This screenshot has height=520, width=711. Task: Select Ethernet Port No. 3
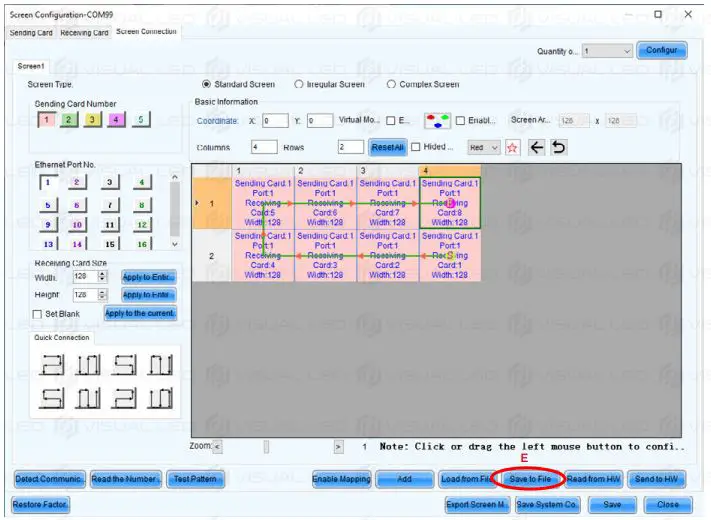click(x=110, y=182)
